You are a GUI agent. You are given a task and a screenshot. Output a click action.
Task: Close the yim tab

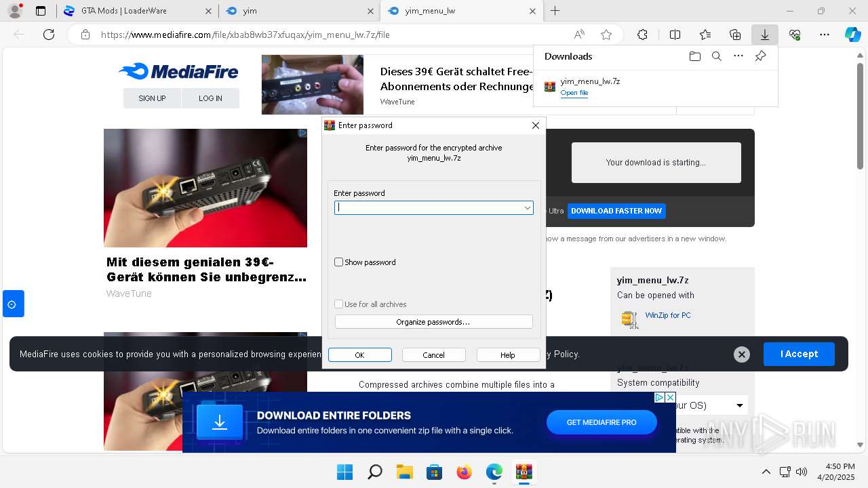click(370, 11)
